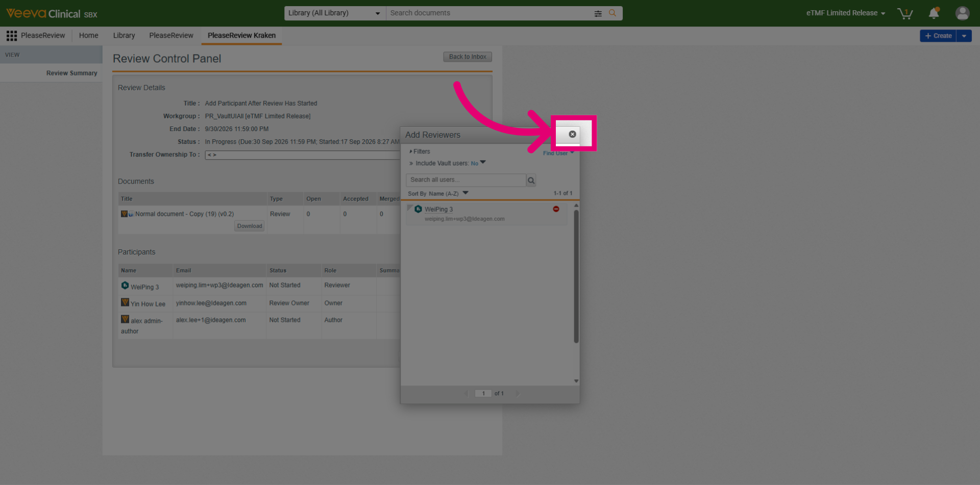Screen dimensions: 980x485
Task: Open the eTMF Limited Release vault menu
Action: click(x=846, y=13)
